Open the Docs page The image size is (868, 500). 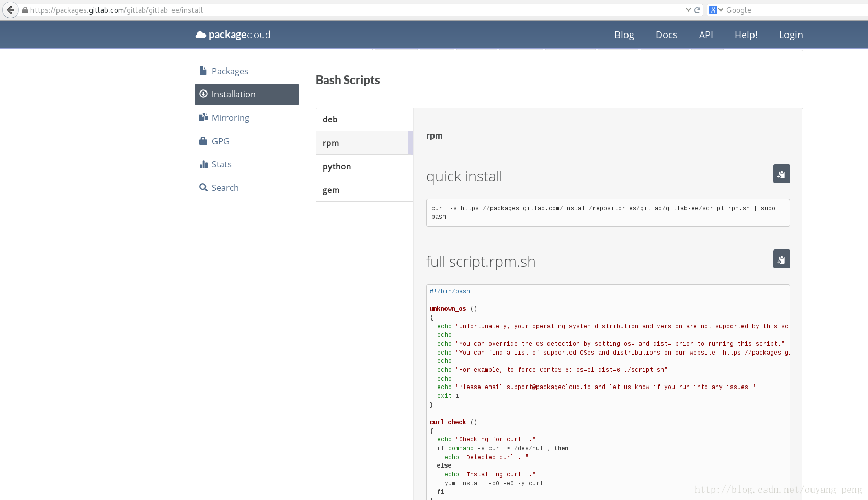point(667,35)
